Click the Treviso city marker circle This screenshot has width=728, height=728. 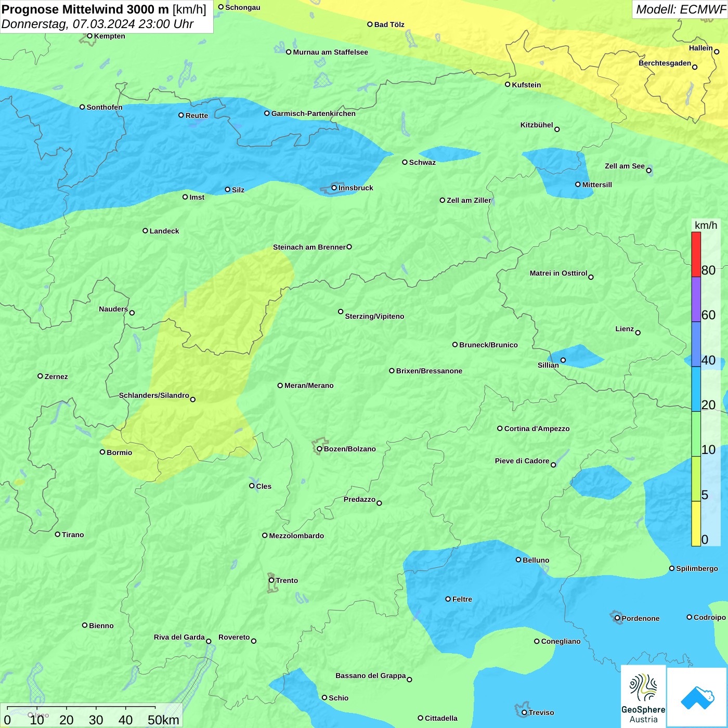click(x=525, y=712)
